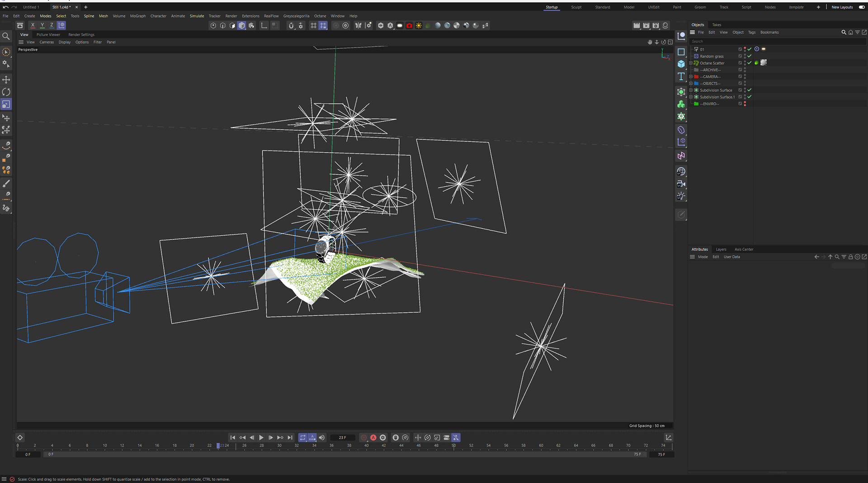This screenshot has width=868, height=483.
Task: Add a Cube primitive object
Action: [x=681, y=64]
